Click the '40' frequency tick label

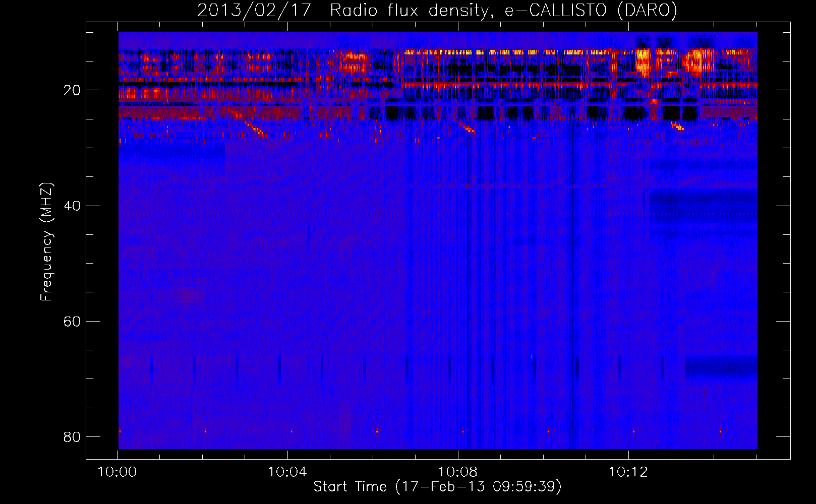pos(72,206)
